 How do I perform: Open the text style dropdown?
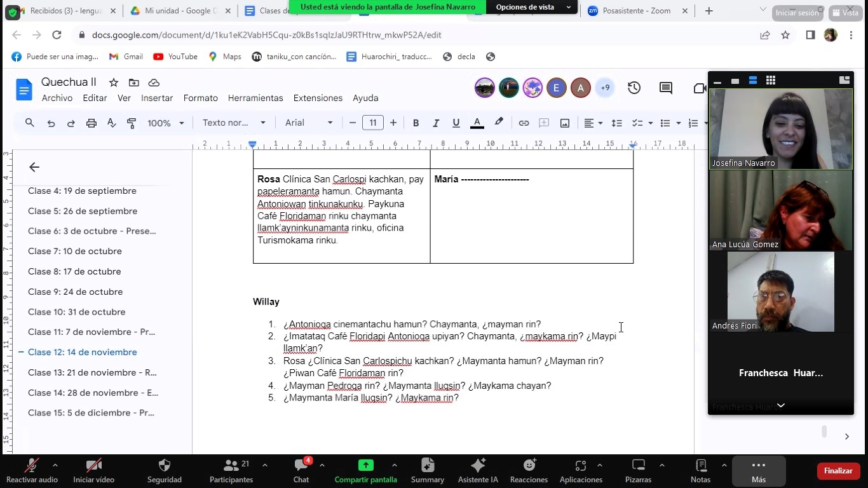click(234, 123)
